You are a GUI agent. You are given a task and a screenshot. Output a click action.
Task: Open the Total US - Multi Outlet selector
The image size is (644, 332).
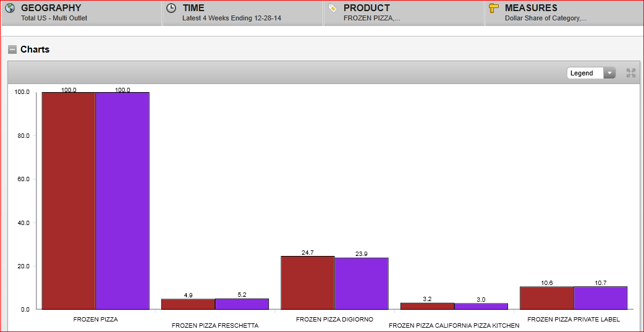tap(54, 19)
